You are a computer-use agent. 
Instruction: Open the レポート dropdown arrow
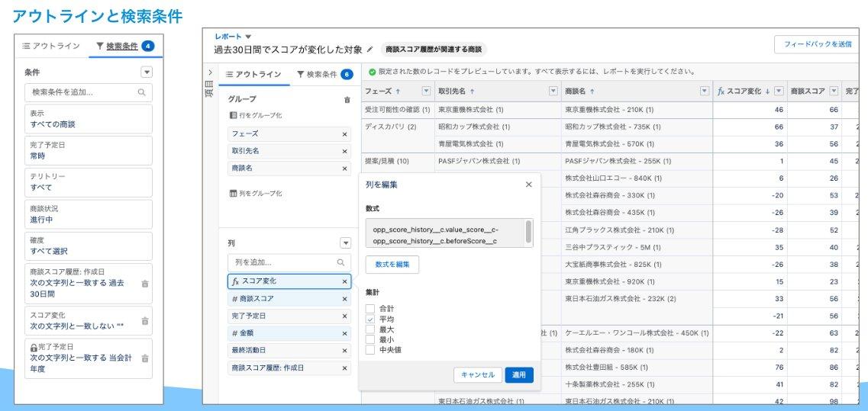[248, 37]
